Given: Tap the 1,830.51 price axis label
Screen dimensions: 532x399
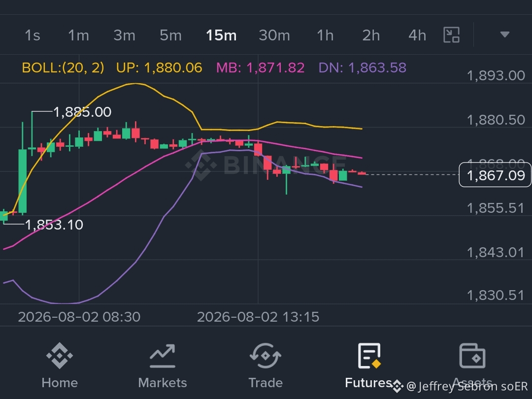Looking at the screenshot, I should pyautogui.click(x=496, y=295).
